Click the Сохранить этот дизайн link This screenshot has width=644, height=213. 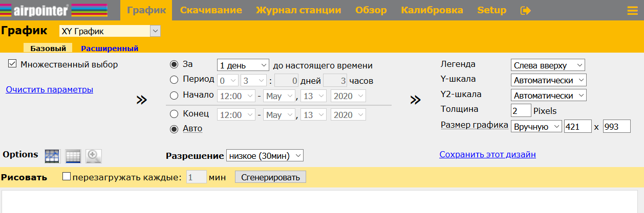point(487,154)
